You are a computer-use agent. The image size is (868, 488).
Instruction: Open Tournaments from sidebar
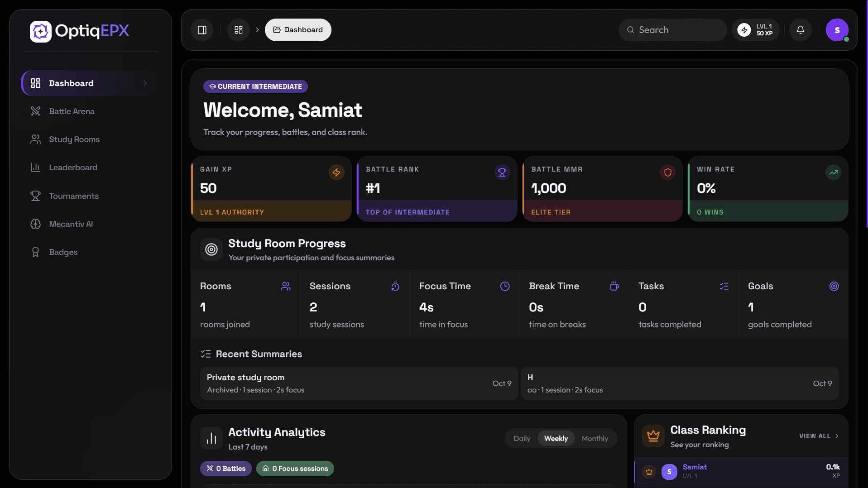click(90, 196)
